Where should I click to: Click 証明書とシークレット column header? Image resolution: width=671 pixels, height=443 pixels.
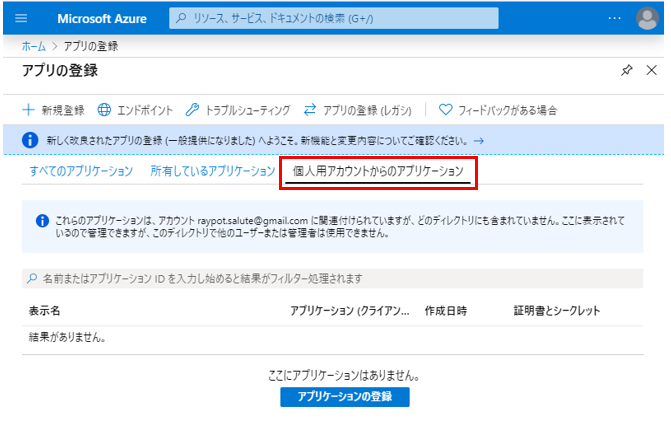point(557,311)
